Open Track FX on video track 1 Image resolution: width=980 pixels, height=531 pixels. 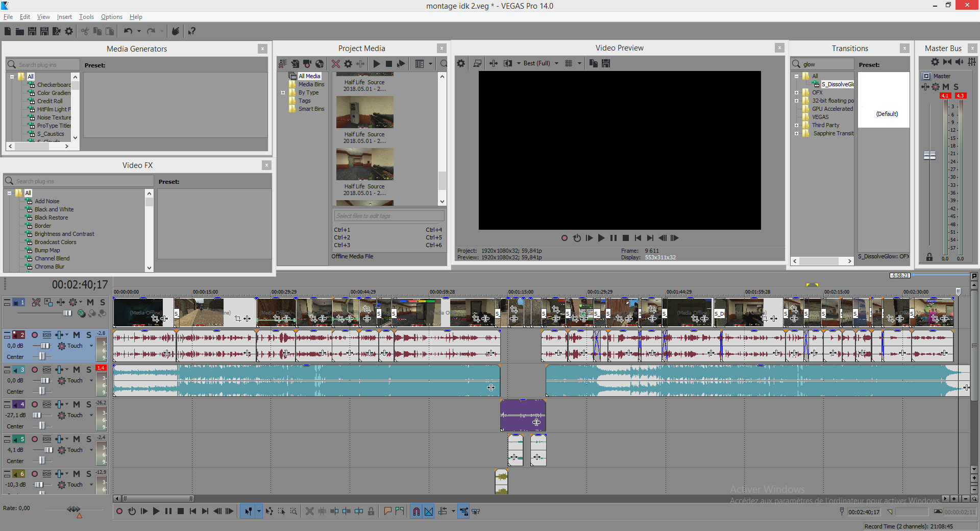(x=61, y=302)
